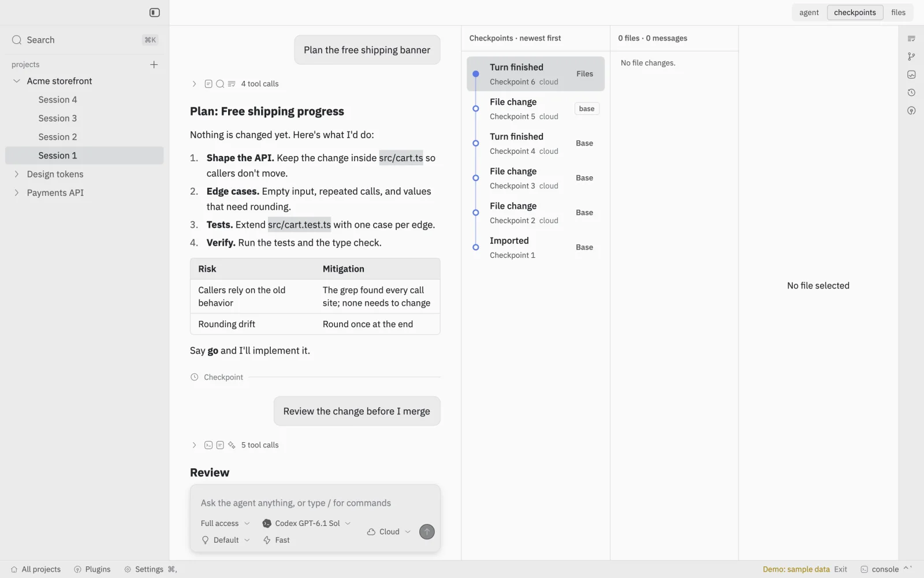
Task: Click the File change Checkpoint 5 timeline dot
Action: 476,109
